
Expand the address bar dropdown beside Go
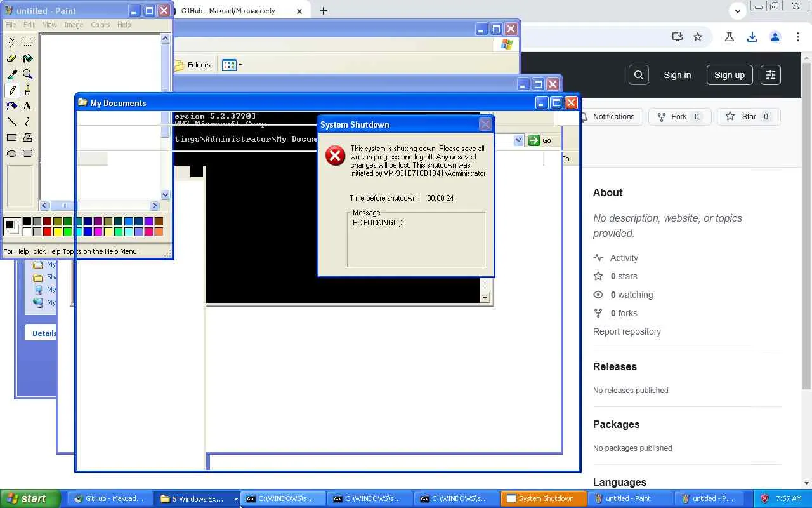pos(518,140)
